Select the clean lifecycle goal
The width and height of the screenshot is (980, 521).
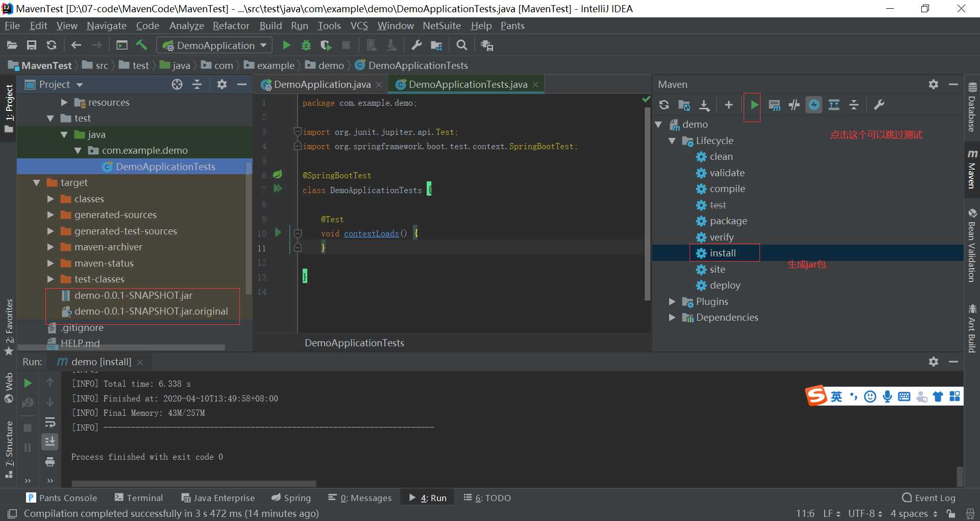[721, 156]
